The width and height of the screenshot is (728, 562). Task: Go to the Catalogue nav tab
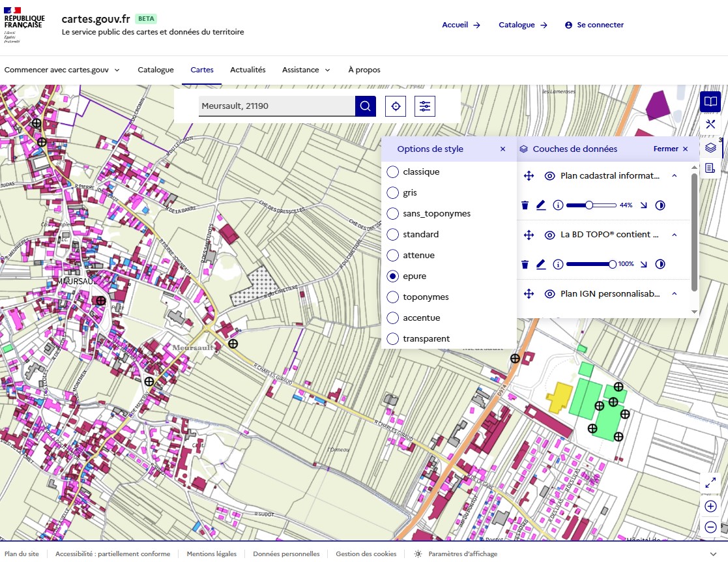(x=156, y=70)
